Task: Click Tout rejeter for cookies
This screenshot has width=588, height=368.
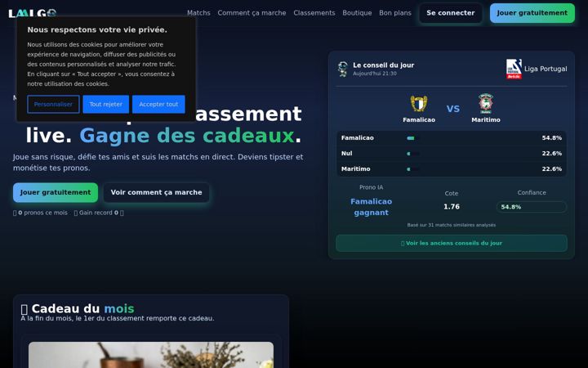Action: point(105,105)
